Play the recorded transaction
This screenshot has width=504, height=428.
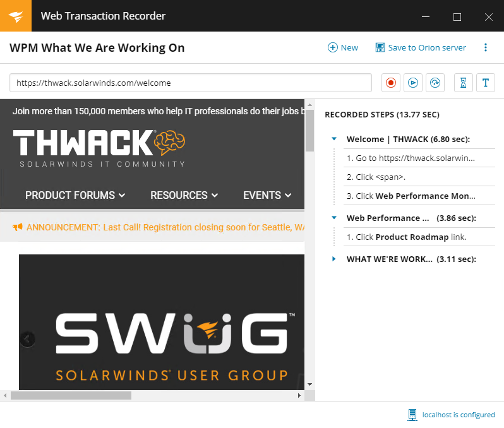pyautogui.click(x=412, y=83)
